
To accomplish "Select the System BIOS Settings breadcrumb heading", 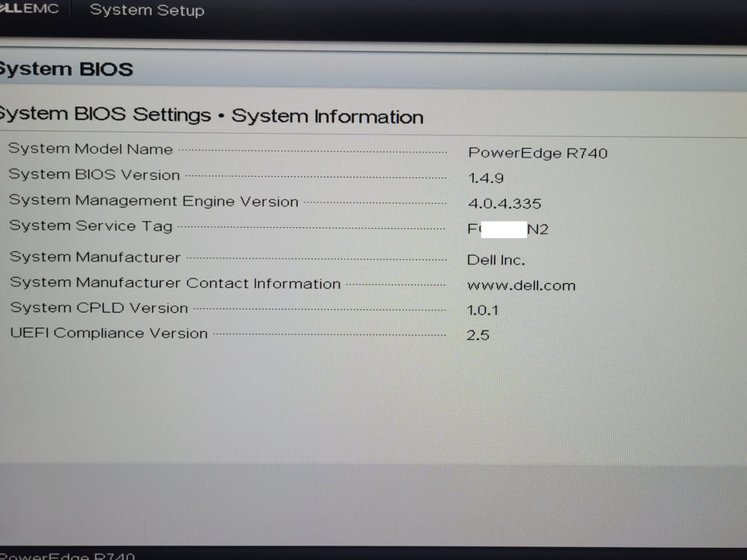I will [x=211, y=115].
